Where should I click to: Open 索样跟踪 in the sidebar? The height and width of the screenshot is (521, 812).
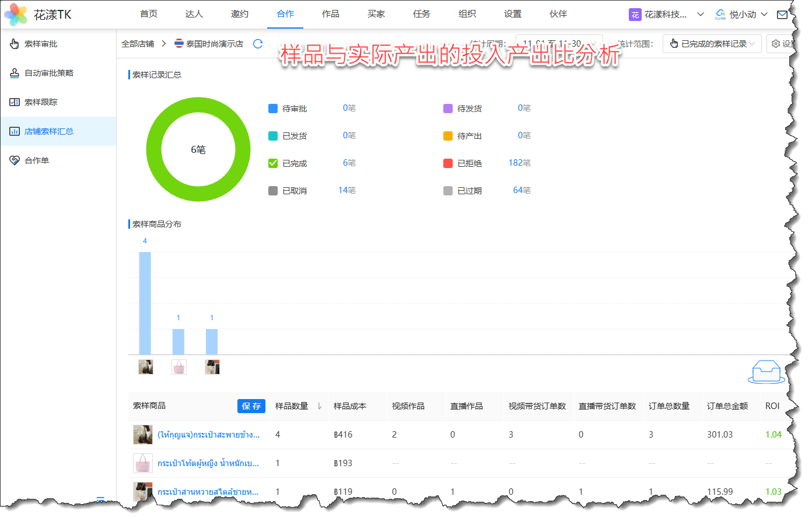click(41, 102)
